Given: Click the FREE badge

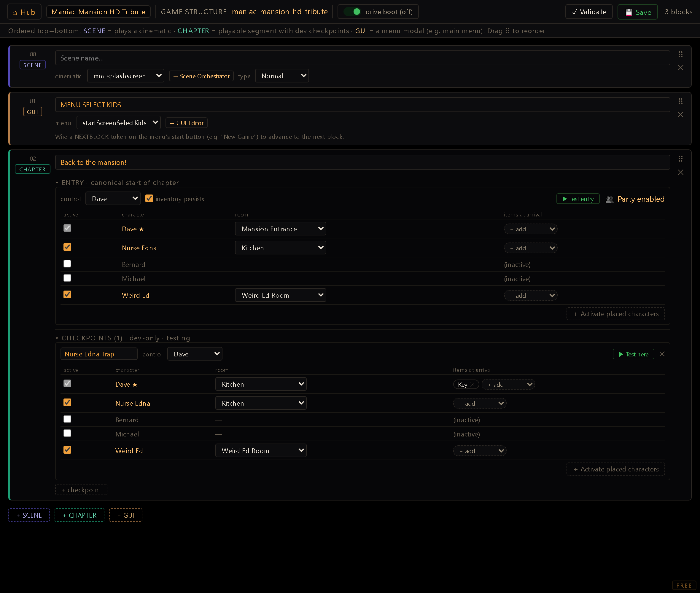Looking at the screenshot, I should click(684, 586).
